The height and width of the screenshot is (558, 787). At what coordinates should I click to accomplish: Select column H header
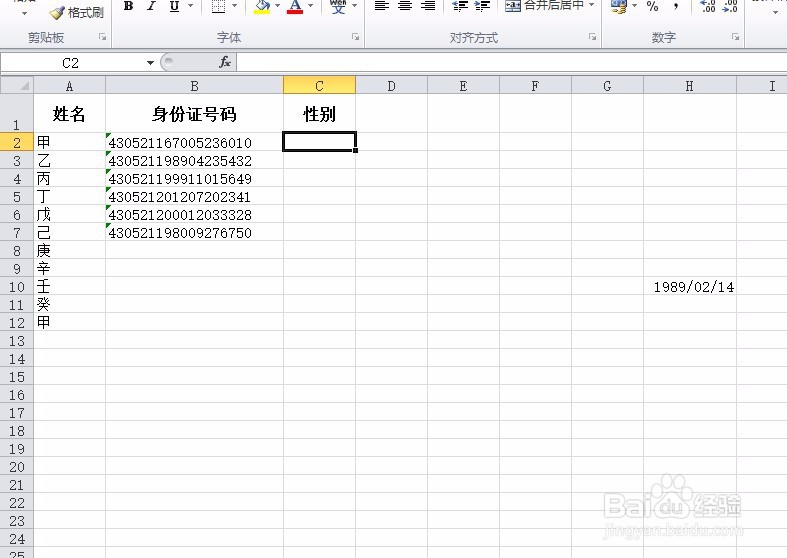pos(690,85)
